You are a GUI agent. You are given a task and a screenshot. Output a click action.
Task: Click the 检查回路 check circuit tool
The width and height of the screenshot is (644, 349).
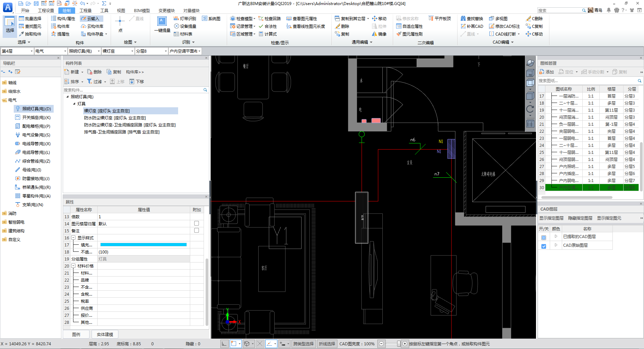pyautogui.click(x=269, y=19)
